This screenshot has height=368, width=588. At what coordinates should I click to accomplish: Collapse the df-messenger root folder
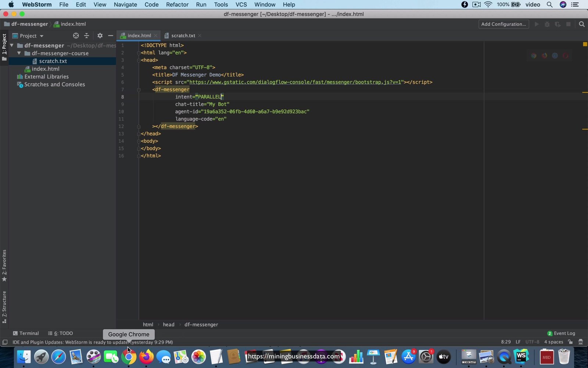click(x=12, y=45)
